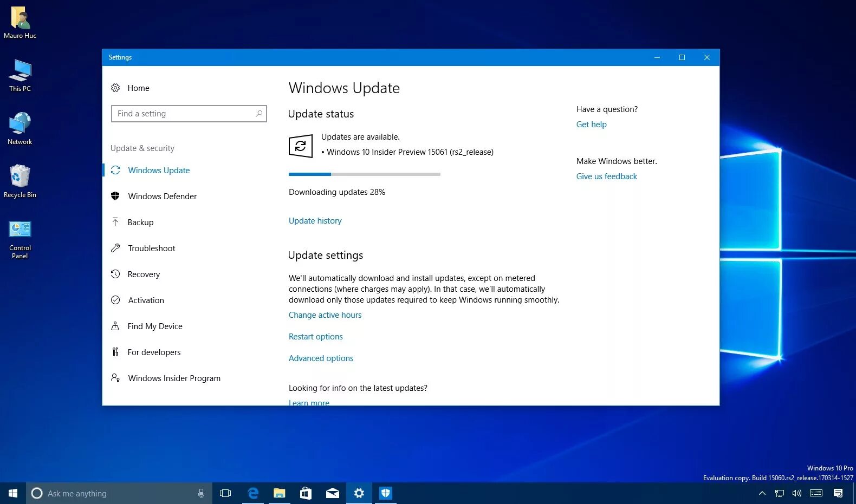
Task: Click the Get help link
Action: point(591,125)
